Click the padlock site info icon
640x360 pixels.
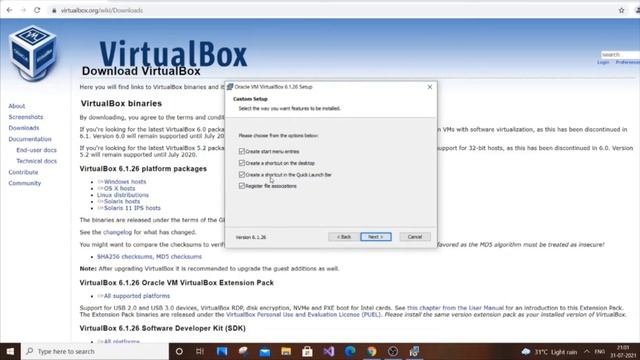tap(54, 11)
